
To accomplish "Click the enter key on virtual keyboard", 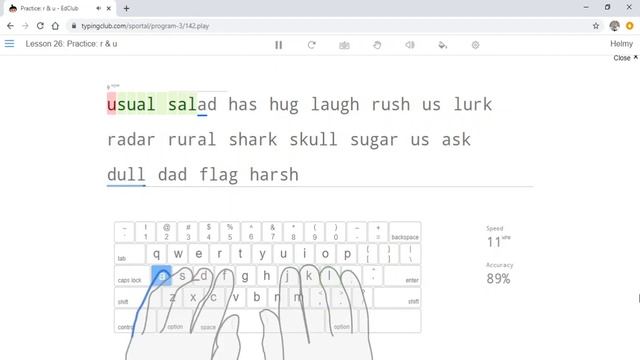I will (402, 276).
